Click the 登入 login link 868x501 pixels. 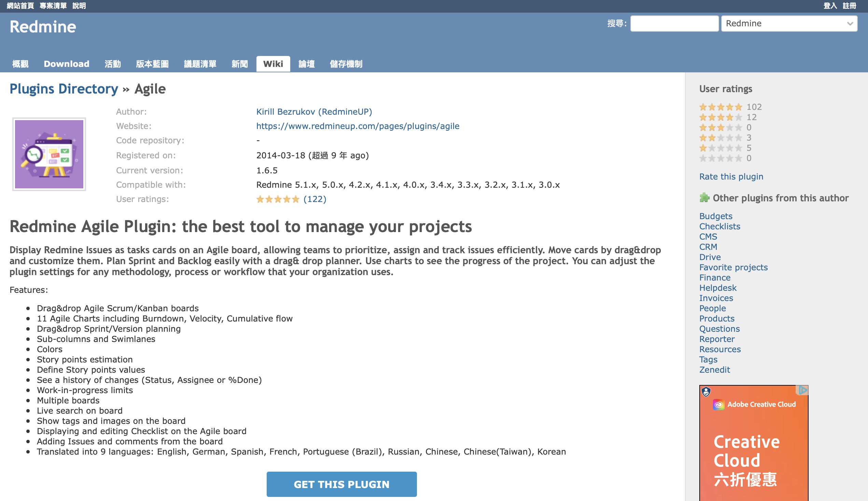point(830,5)
